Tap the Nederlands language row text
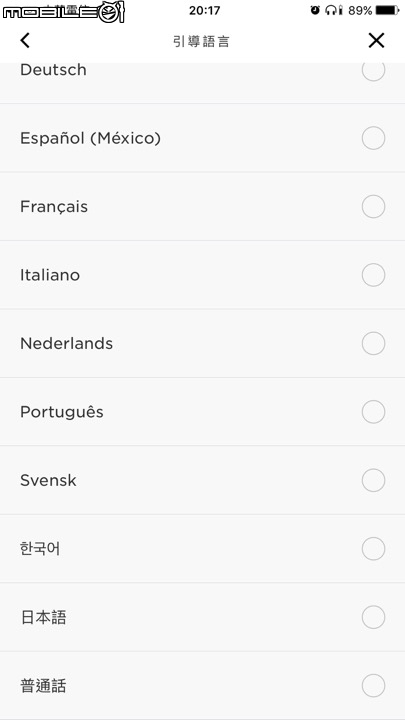Image resolution: width=405 pixels, height=720 pixels. point(67,343)
